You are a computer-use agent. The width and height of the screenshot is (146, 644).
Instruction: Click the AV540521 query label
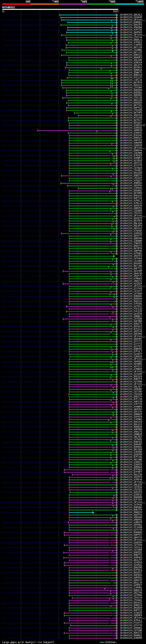8,8
